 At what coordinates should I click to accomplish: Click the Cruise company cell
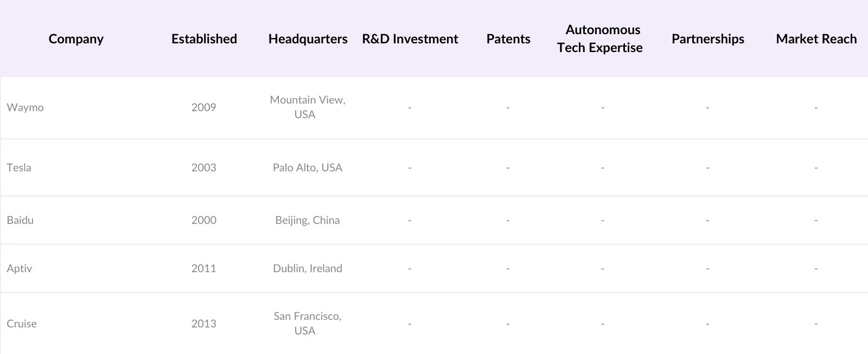click(22, 324)
